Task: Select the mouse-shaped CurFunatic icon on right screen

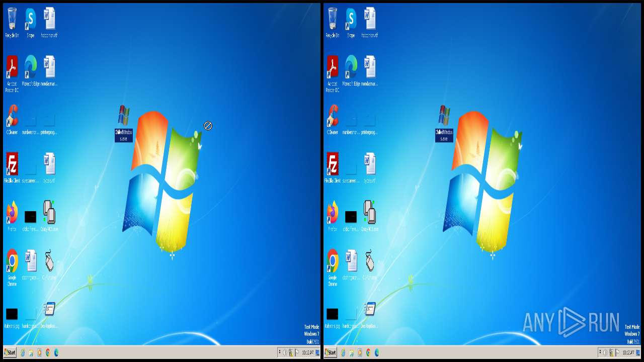Action: pyautogui.click(x=370, y=264)
